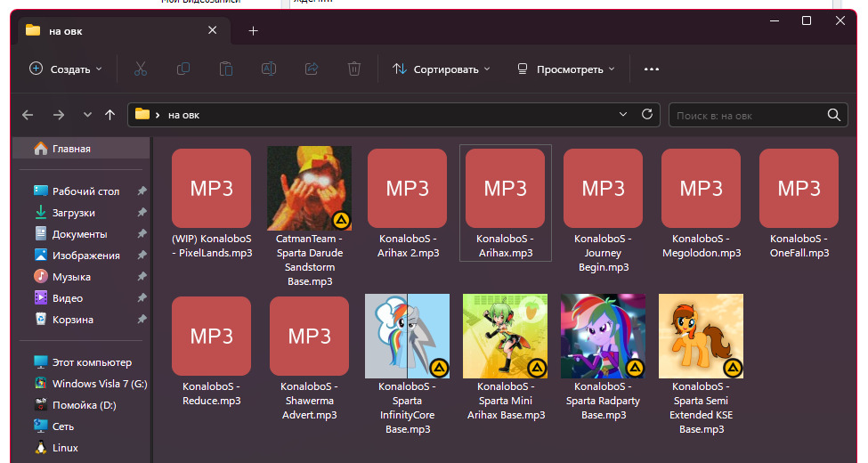Image resolution: width=868 pixels, height=463 pixels.
Task: Expand recent locations chevron beside forward arrow
Action: tap(87, 115)
